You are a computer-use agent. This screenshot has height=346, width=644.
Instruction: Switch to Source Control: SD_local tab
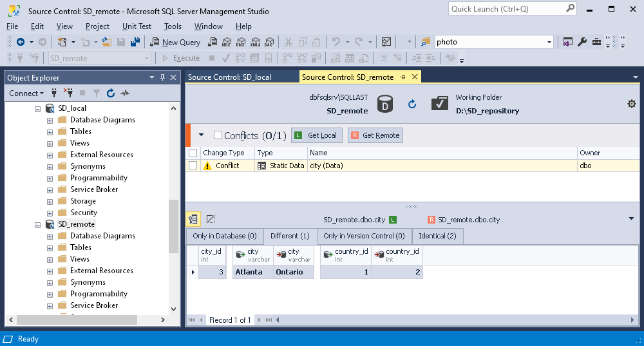point(230,77)
